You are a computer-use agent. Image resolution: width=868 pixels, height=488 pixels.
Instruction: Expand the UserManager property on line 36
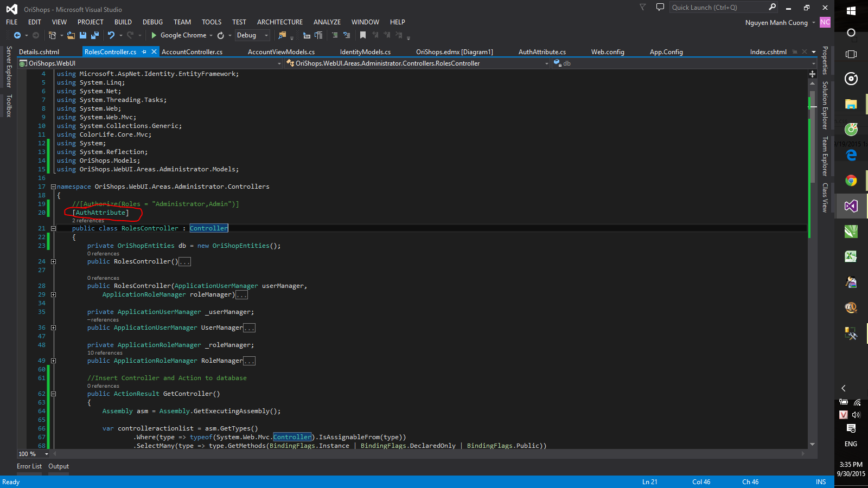(x=54, y=328)
